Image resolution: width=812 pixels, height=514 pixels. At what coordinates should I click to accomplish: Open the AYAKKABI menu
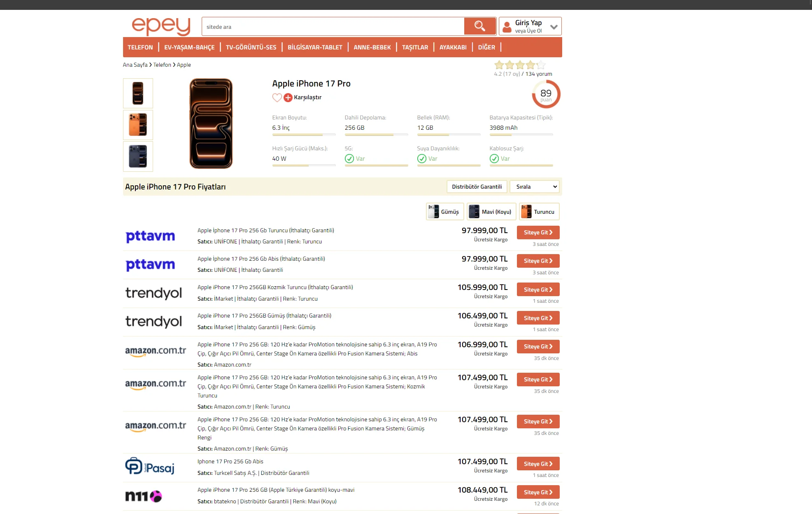pyautogui.click(x=453, y=47)
